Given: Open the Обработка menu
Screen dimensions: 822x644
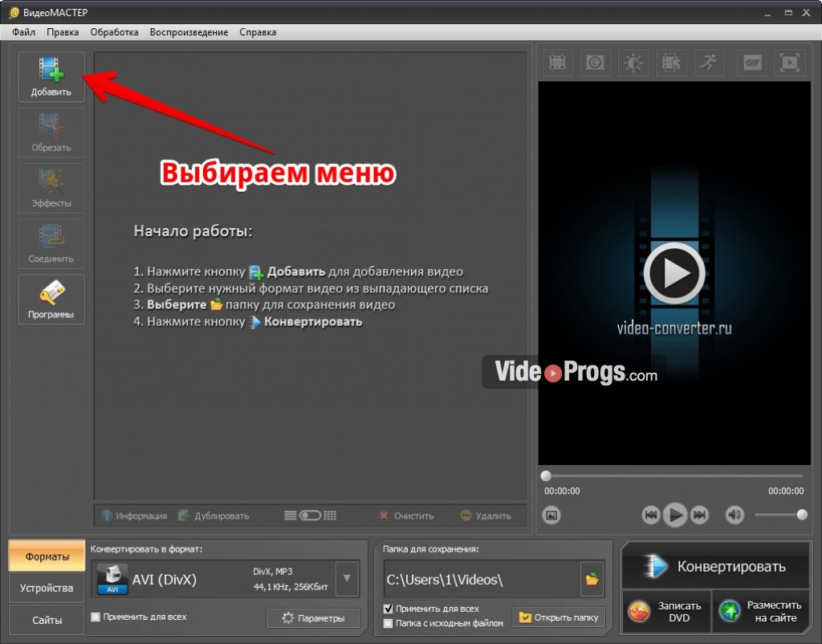Looking at the screenshot, I should coord(114,32).
